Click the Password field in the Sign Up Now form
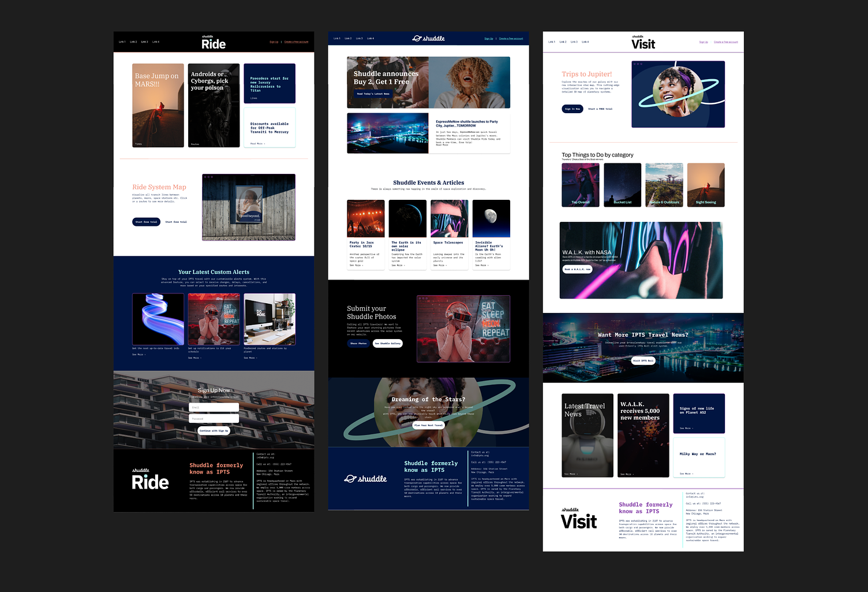The image size is (868, 592). click(214, 418)
